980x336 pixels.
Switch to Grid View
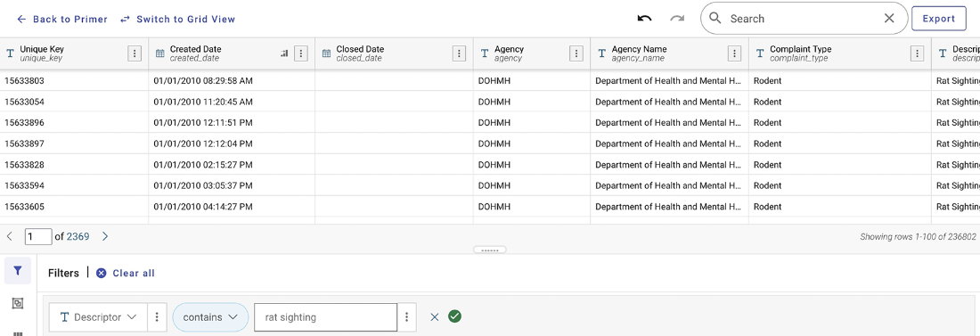click(177, 20)
